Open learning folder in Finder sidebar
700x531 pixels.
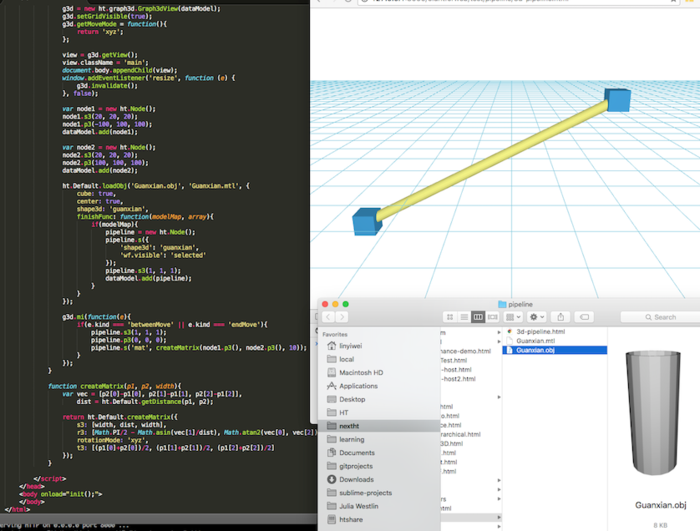point(351,439)
